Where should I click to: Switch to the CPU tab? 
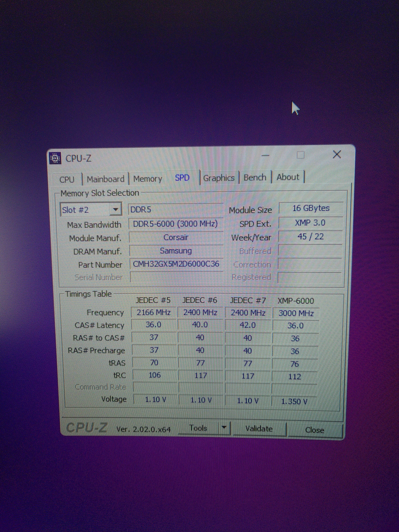[67, 179]
